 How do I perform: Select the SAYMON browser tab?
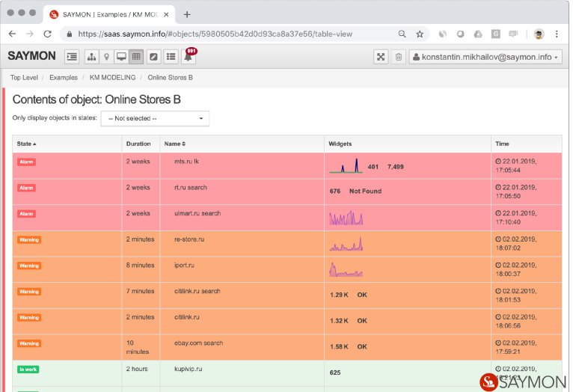pos(110,15)
